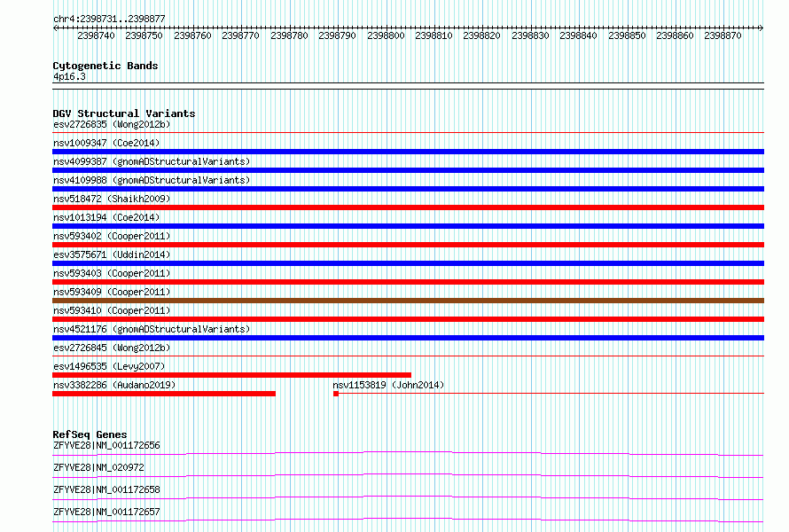Select the esv3575671 (Uddin2014) blue bar
789x532 pixels.
[x=408, y=263]
